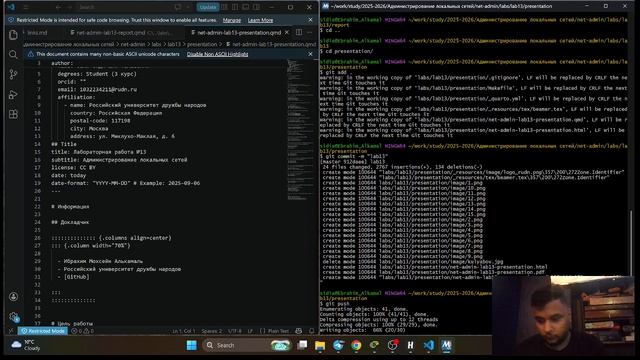
Task: Click net-admin breadcrumb segment
Action: pos(133,44)
